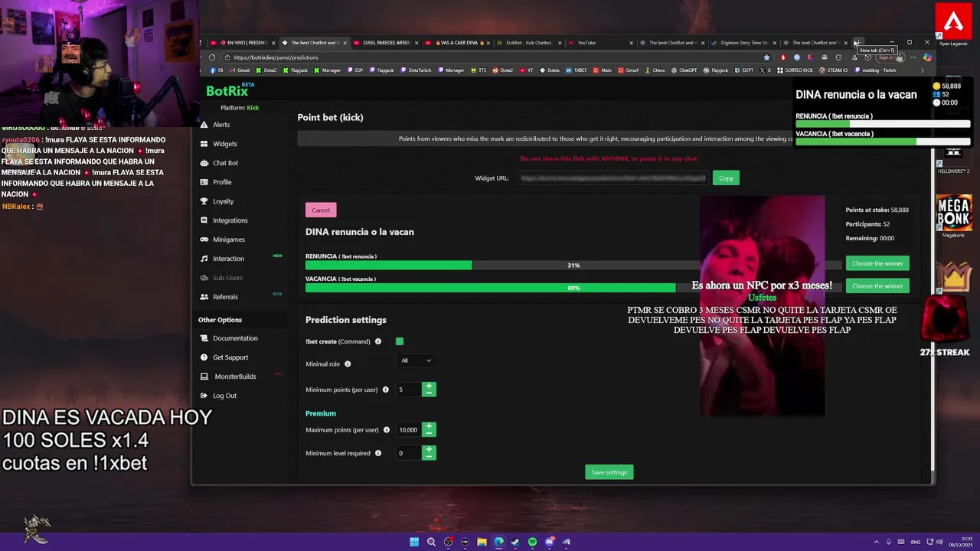Screen dimensions: 980x551
Task: Show info tooltip for Minimal role
Action: pos(348,364)
